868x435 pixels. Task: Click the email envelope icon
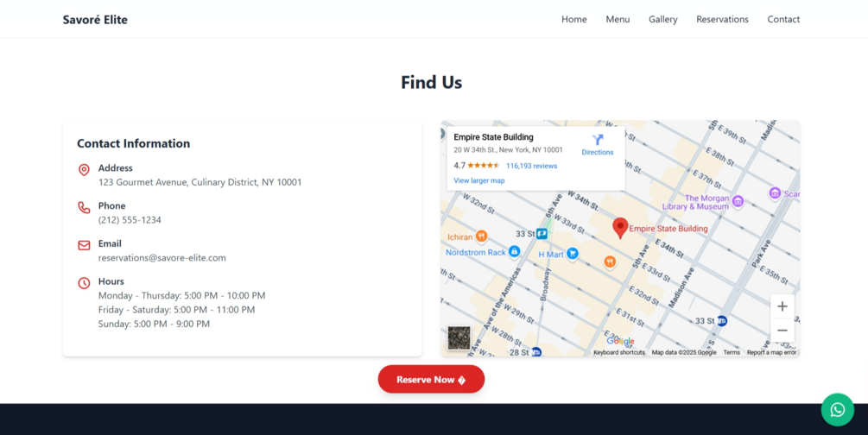pyautogui.click(x=84, y=245)
